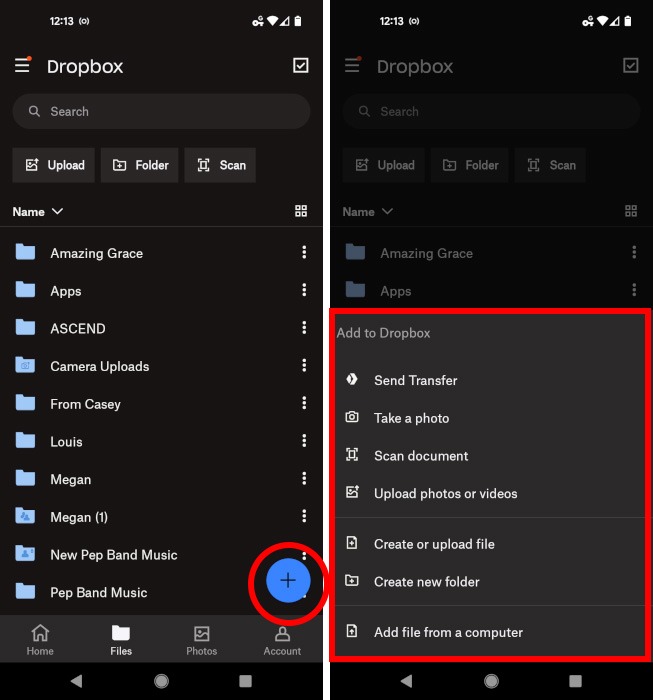Choose Create or upload file option

coord(490,544)
